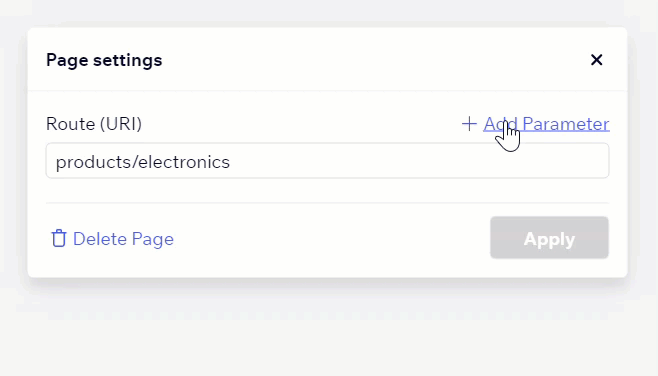Viewport: 658px width, 376px height.
Task: Add a route parameter via plus sign
Action: coord(469,124)
